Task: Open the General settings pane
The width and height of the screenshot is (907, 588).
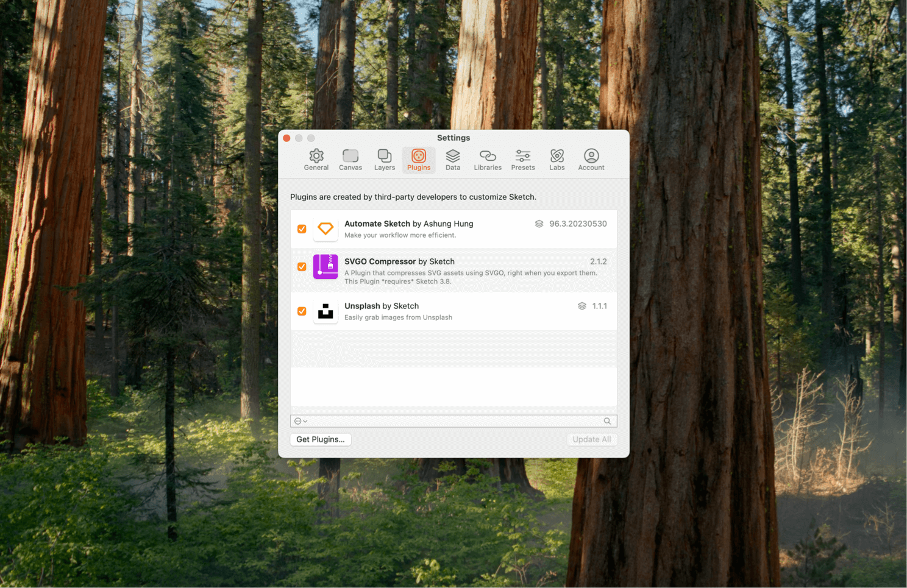Action: pyautogui.click(x=316, y=159)
